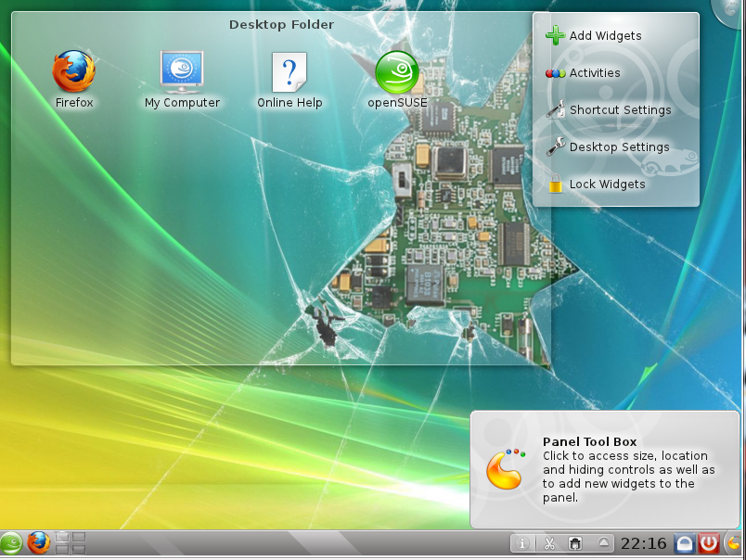Launch Firefox from the panel
The height and width of the screenshot is (560, 746).
click(x=39, y=543)
